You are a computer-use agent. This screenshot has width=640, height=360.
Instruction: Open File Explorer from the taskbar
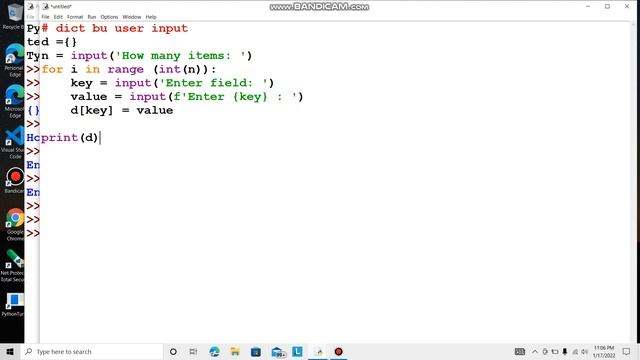point(235,351)
